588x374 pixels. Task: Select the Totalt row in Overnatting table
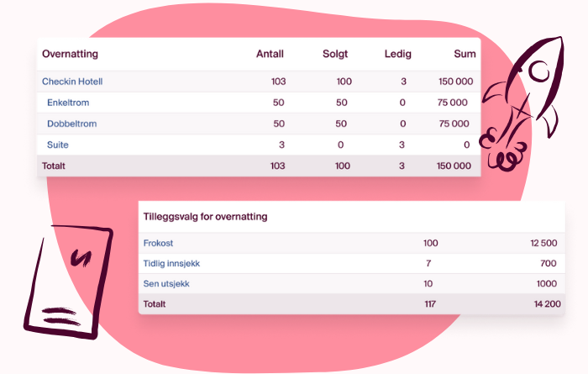pos(259,166)
